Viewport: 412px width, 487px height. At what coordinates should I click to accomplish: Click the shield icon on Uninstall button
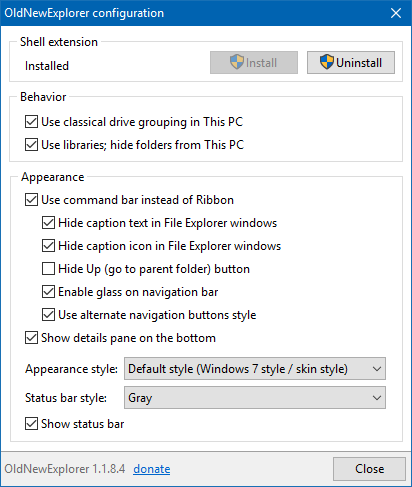pyautogui.click(x=327, y=62)
